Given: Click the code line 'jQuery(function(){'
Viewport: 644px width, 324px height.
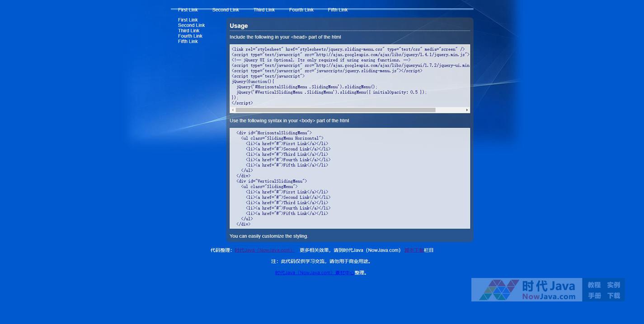Looking at the screenshot, I should [x=253, y=82].
